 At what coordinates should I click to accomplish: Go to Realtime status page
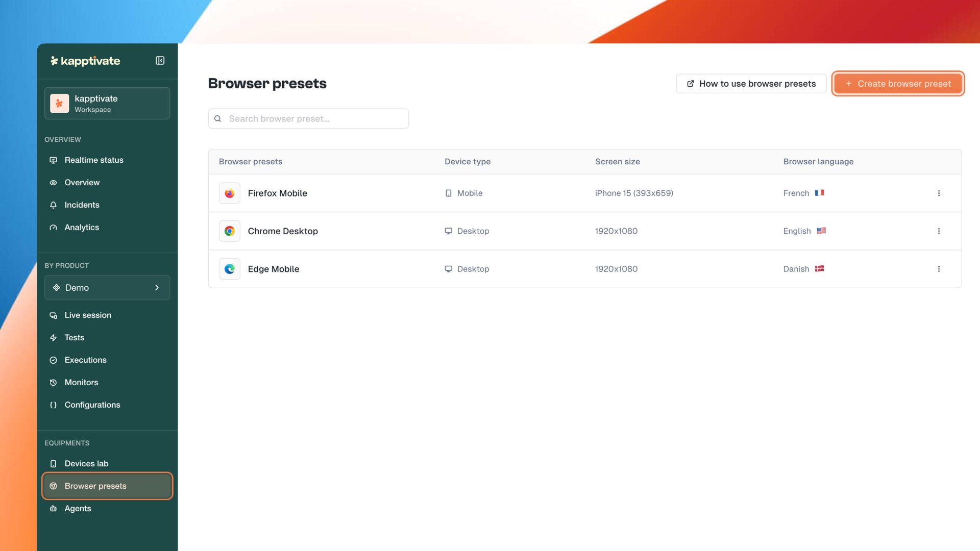point(94,160)
